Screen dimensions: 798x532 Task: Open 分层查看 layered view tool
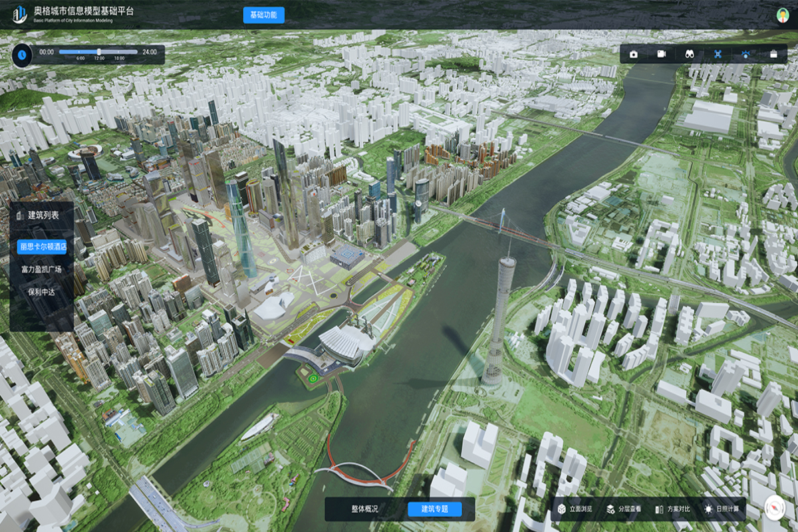click(x=624, y=509)
